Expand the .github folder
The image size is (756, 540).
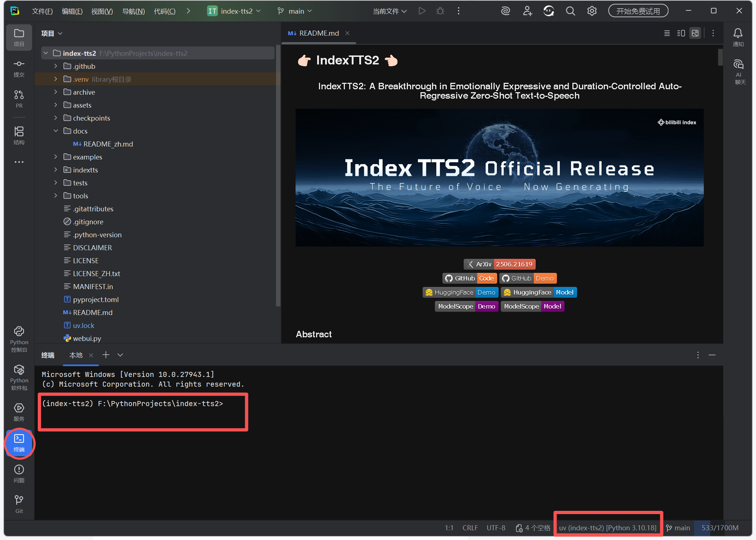click(55, 66)
